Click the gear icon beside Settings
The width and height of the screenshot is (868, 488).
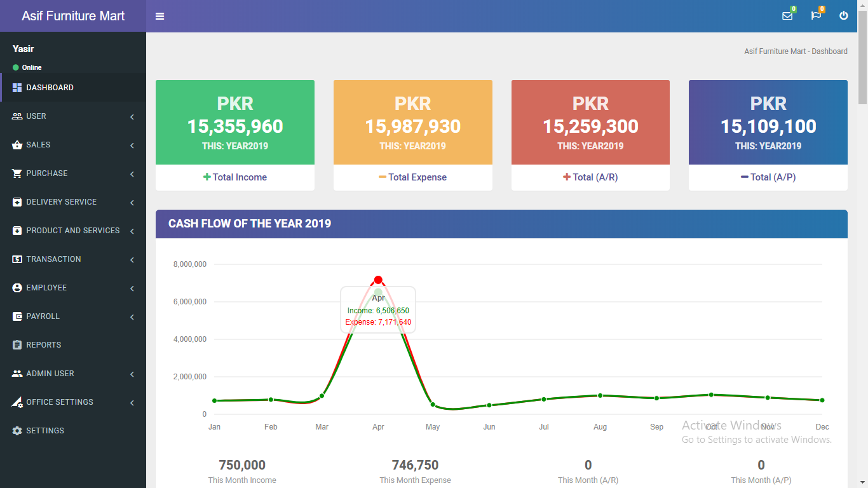click(17, 431)
